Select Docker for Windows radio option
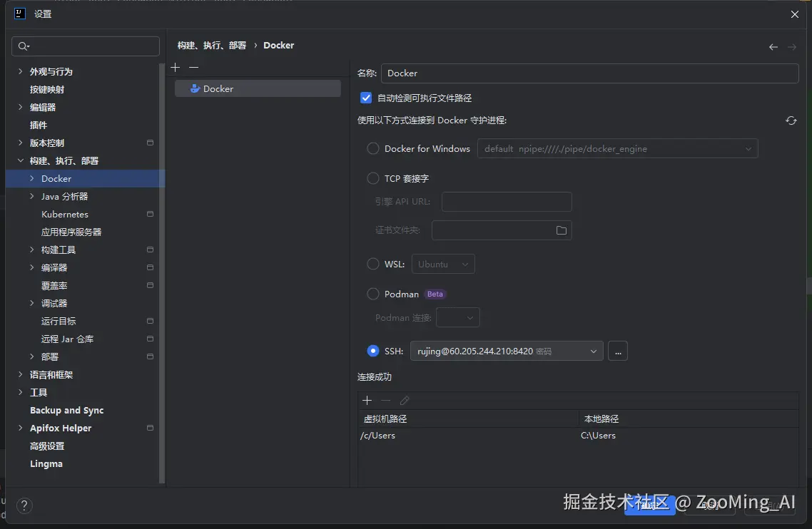Viewport: 812px width, 529px height. point(373,148)
